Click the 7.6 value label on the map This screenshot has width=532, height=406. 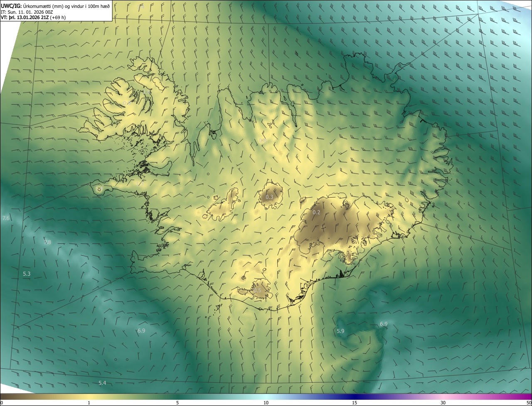tap(6, 218)
